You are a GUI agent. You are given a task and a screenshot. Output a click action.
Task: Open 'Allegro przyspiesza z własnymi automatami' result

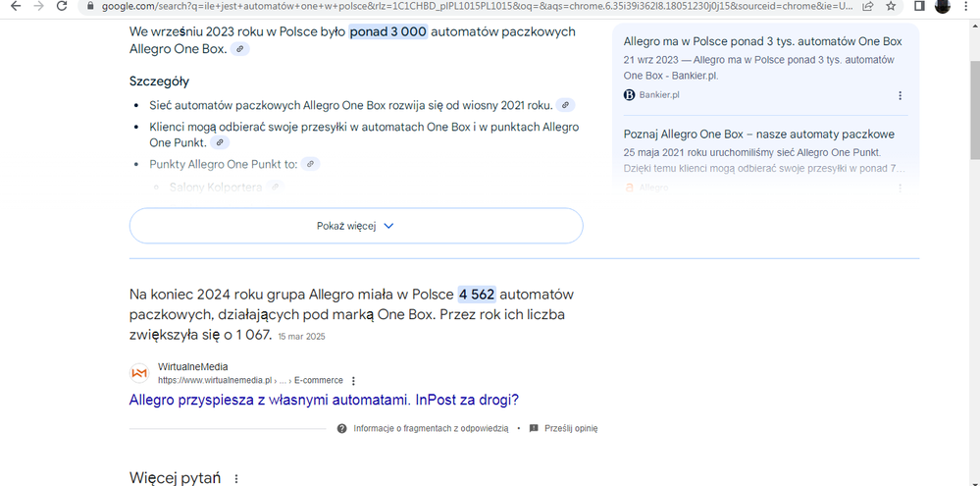pyautogui.click(x=324, y=400)
